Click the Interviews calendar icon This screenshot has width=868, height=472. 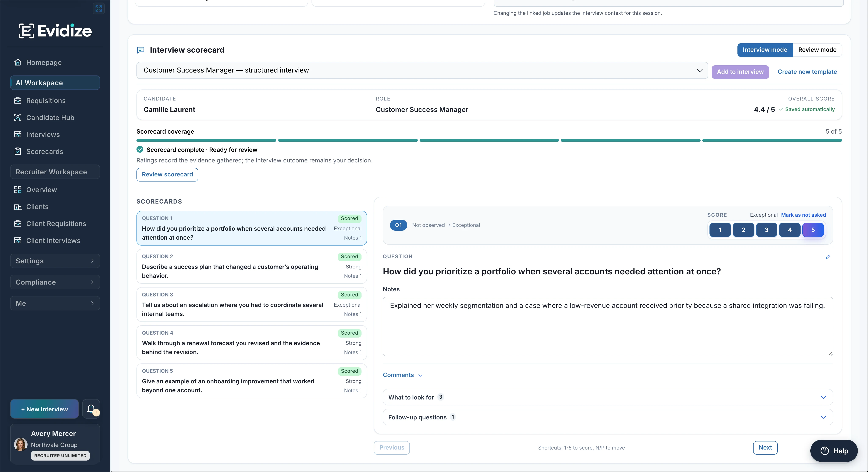coord(18,134)
